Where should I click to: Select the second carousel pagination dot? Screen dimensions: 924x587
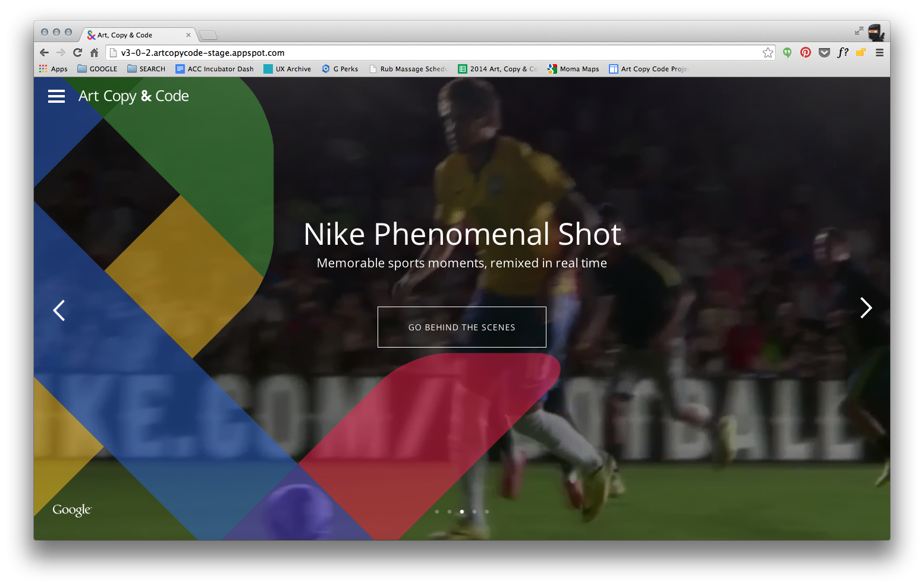[450, 512]
